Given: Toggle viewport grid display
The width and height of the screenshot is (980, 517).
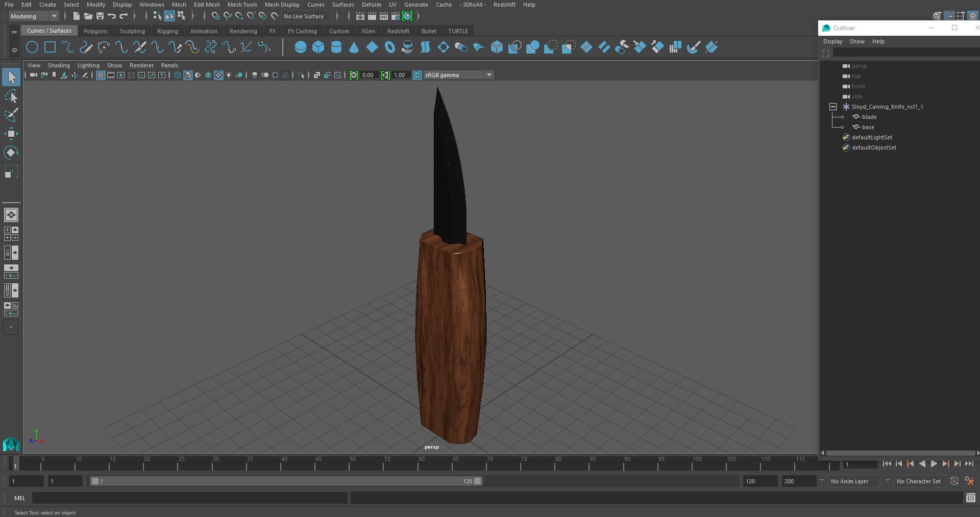Looking at the screenshot, I should click(101, 75).
